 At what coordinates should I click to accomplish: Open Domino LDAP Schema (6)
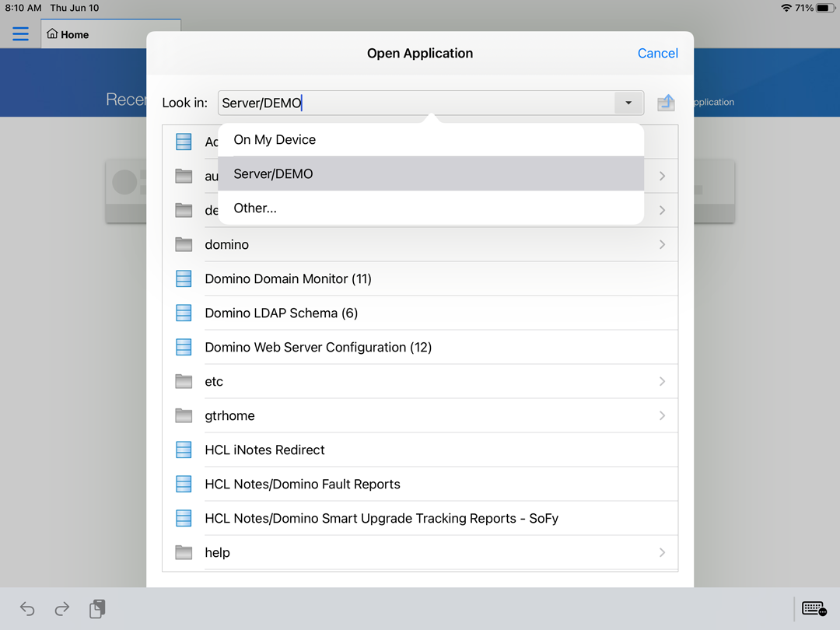pos(420,313)
